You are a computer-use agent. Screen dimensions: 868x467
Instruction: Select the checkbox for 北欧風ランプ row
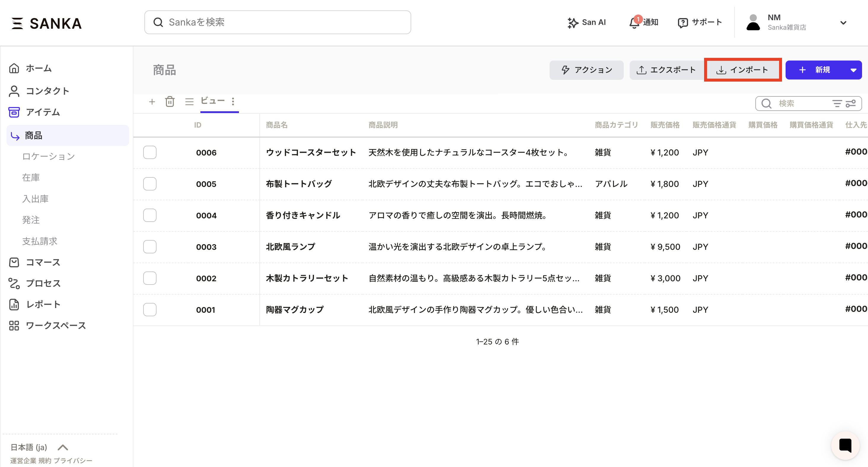pos(150,247)
